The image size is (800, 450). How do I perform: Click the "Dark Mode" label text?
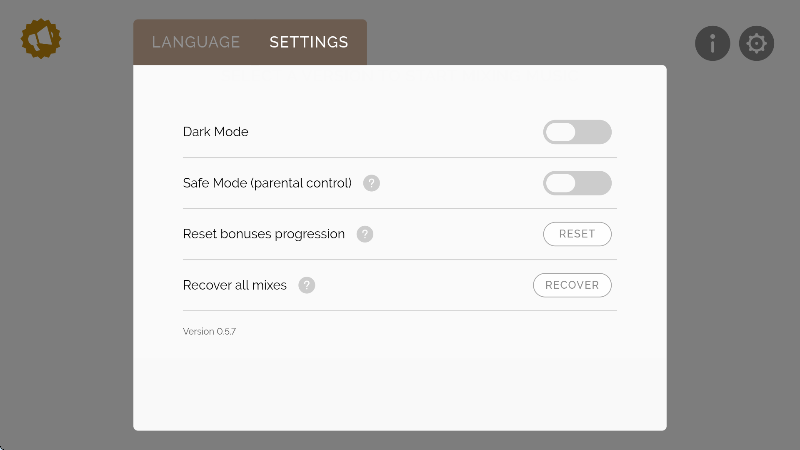(x=216, y=132)
